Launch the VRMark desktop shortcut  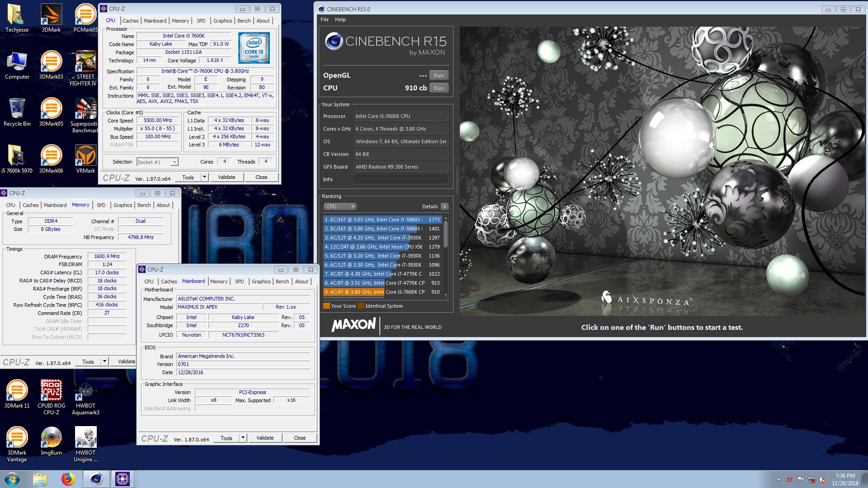tap(85, 159)
